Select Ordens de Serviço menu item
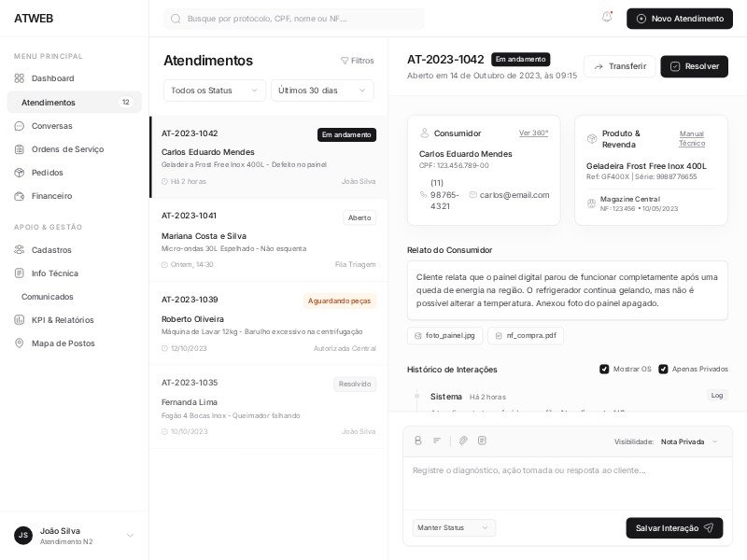This screenshot has width=747, height=560. [67, 149]
